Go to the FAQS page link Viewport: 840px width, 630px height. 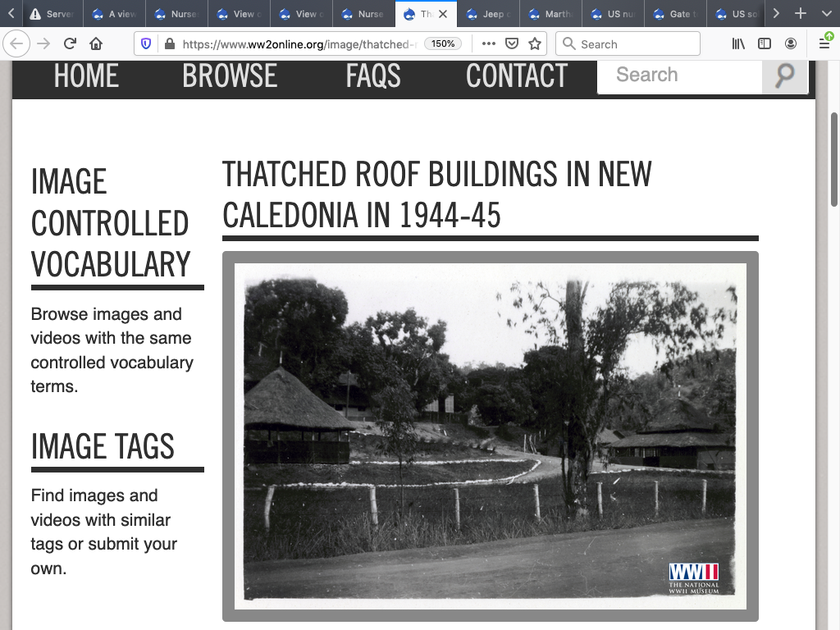click(373, 75)
